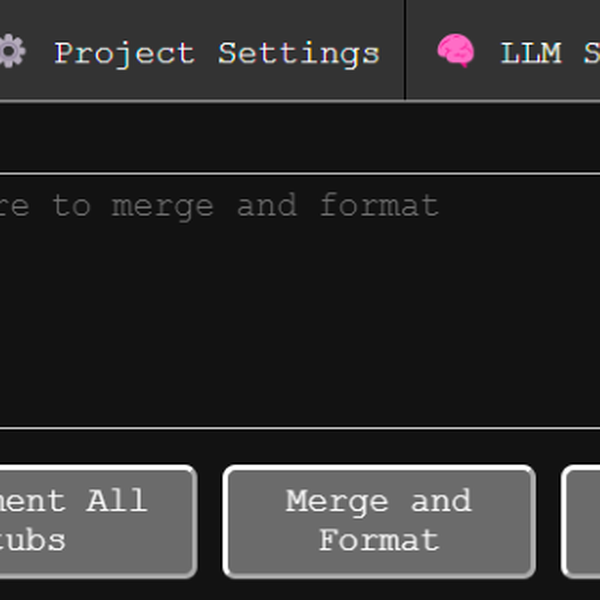Click the word All on the stubs button

(x=116, y=500)
